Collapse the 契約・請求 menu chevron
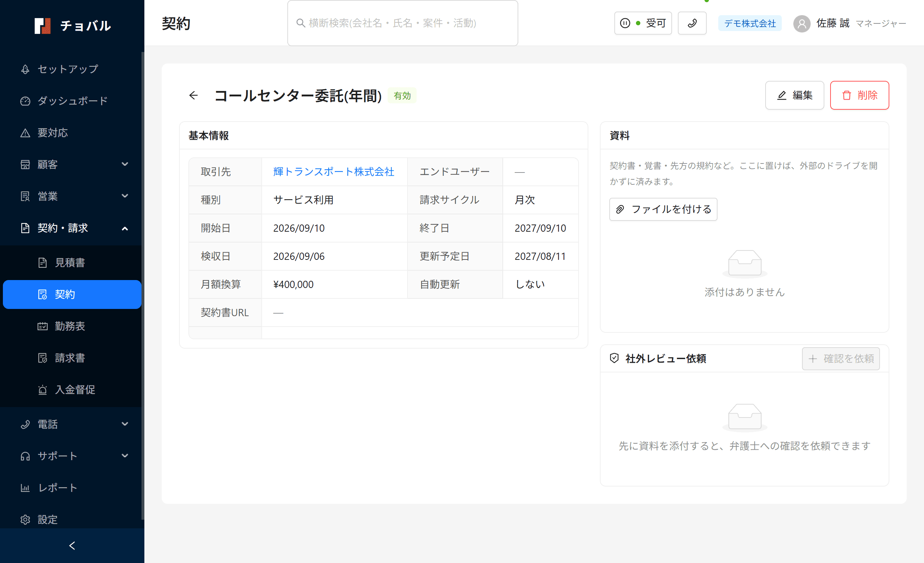The height and width of the screenshot is (563, 924). coord(125,228)
